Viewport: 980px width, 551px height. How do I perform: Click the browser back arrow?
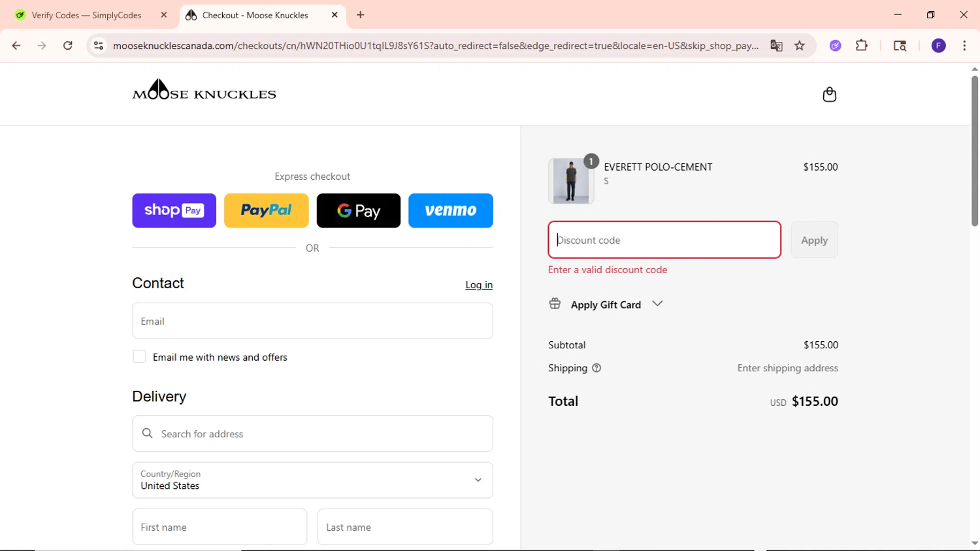click(x=16, y=46)
